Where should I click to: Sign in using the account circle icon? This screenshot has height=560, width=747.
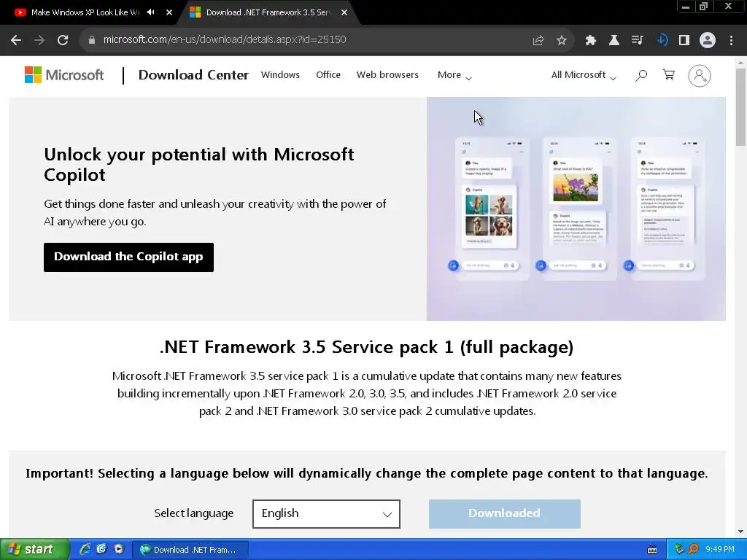click(x=700, y=76)
